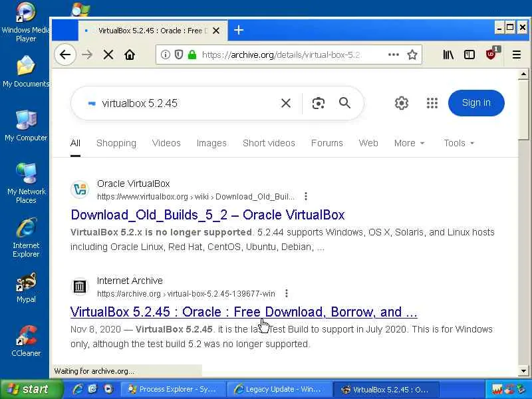Submit search with magnifying glass
The height and width of the screenshot is (399, 532).
click(344, 103)
